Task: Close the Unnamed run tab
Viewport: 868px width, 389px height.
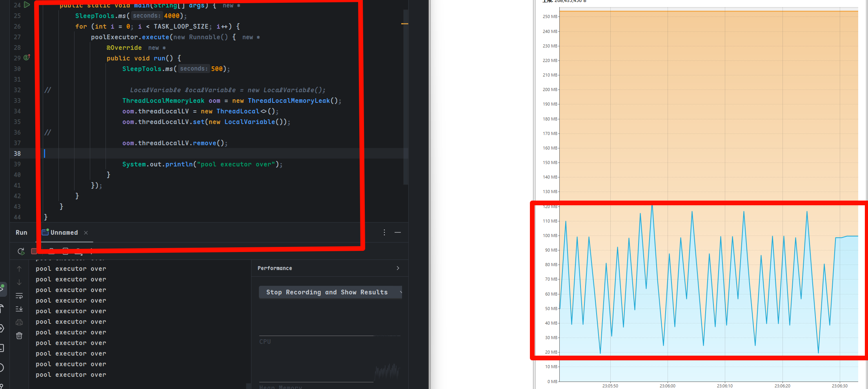Action: click(86, 233)
